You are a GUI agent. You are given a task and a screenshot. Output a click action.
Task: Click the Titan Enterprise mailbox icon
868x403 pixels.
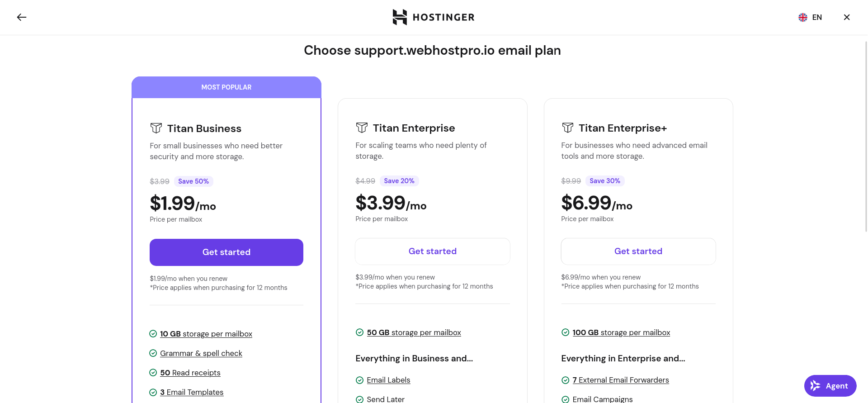pyautogui.click(x=362, y=128)
